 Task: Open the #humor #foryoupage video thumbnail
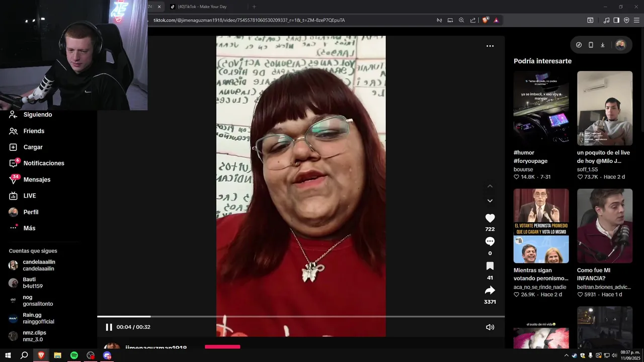click(x=541, y=108)
